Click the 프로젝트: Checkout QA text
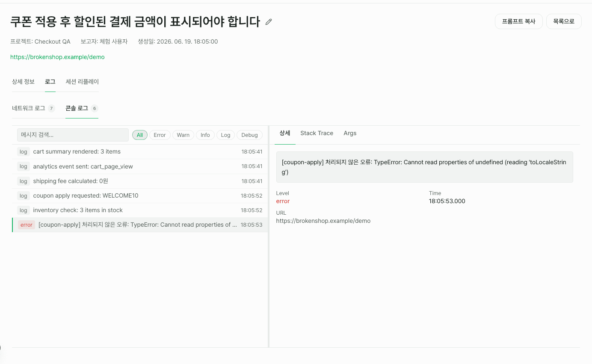 [40, 41]
